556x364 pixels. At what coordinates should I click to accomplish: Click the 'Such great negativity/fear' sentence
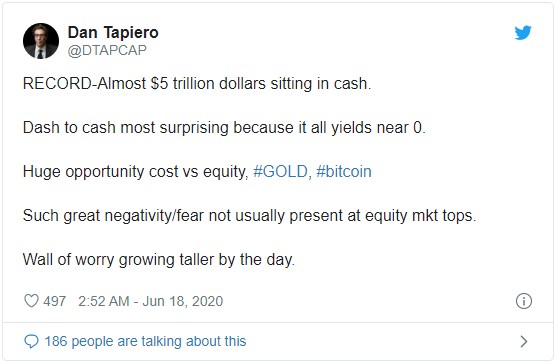[114, 216]
